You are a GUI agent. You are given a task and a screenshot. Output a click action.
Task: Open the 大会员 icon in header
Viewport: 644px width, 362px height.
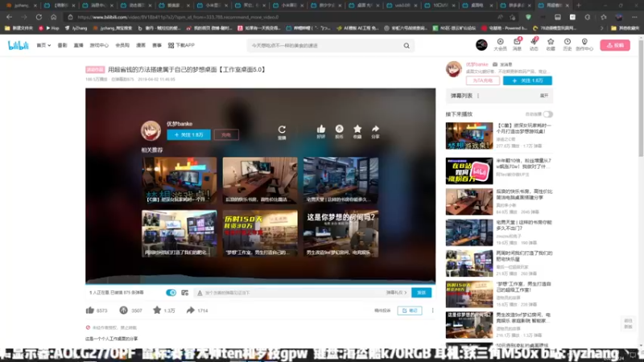500,44
